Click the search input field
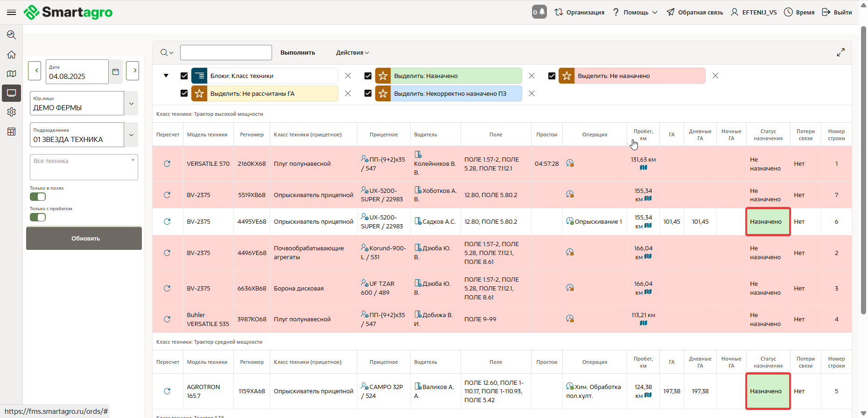The height and width of the screenshot is (418, 868). (226, 53)
